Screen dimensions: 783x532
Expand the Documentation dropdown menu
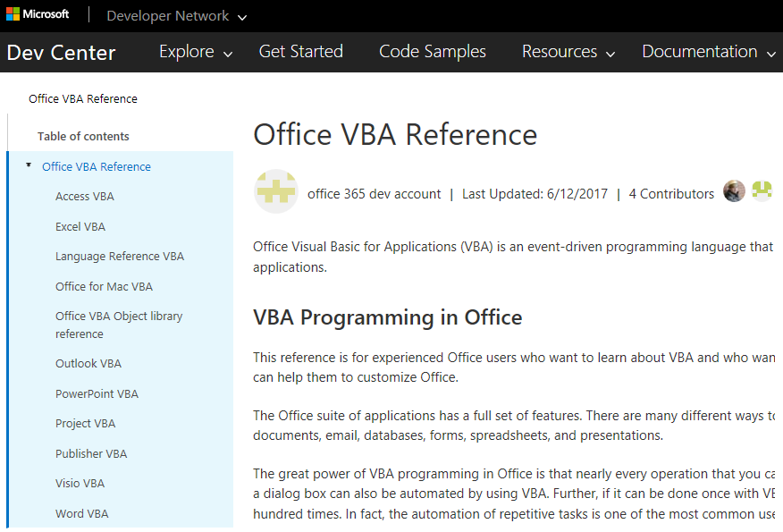(709, 52)
